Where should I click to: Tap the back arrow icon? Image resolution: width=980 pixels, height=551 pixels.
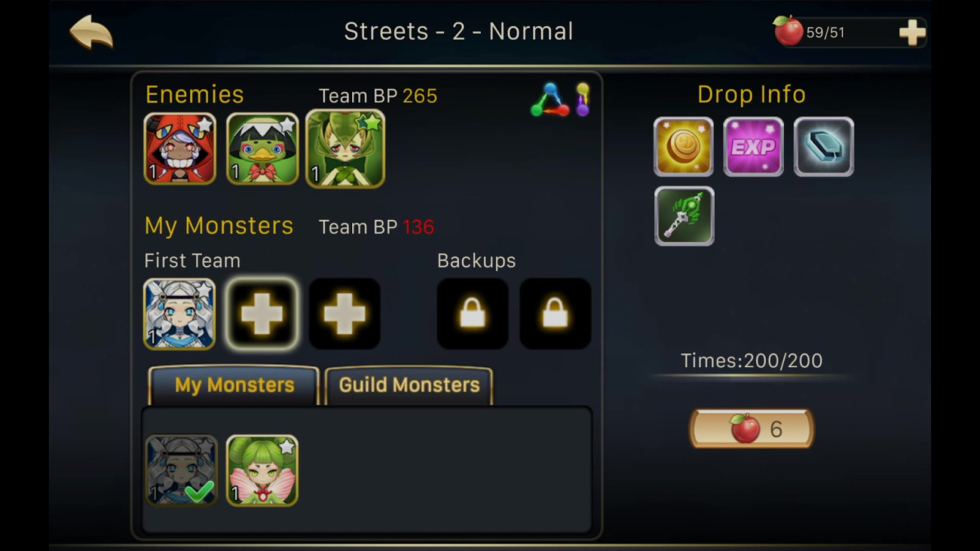pos(91,32)
